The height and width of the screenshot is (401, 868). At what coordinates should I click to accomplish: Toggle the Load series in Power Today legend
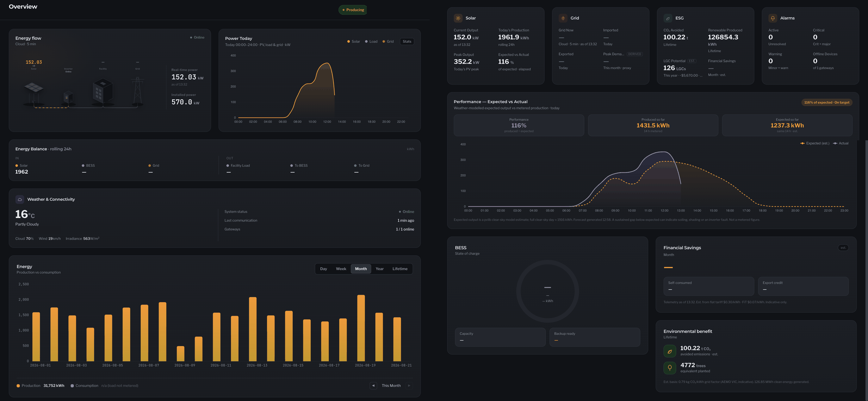[371, 42]
